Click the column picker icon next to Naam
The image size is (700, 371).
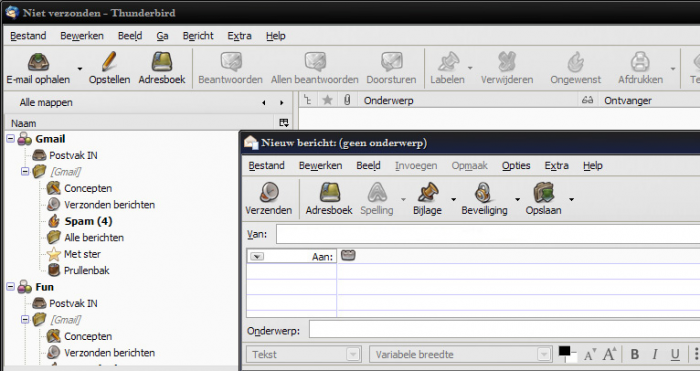(x=283, y=122)
